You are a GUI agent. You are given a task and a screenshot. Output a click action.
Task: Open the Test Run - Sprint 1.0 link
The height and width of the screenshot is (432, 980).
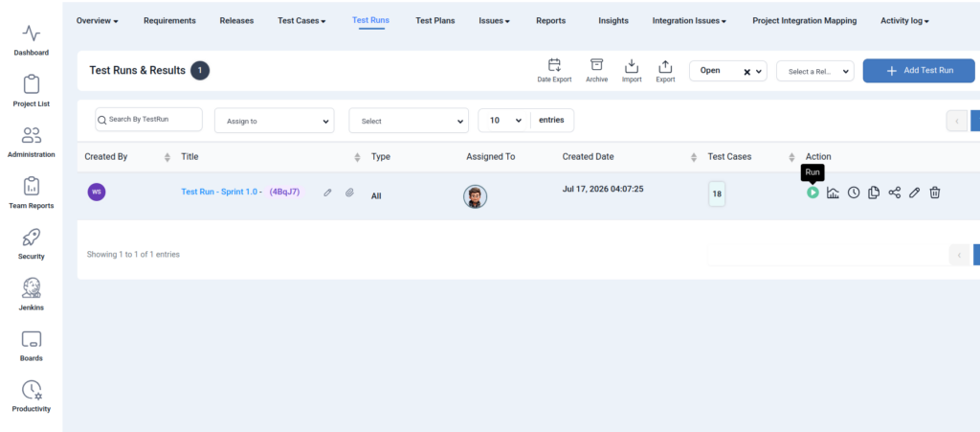coord(221,192)
